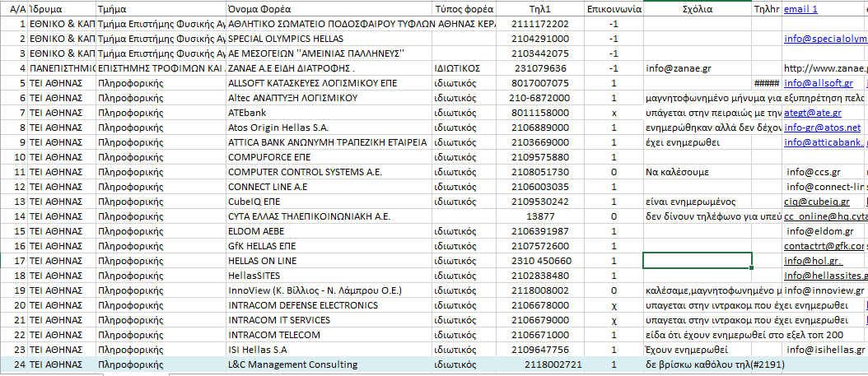The width and height of the screenshot is (868, 376).
Task: Select cell 'Atos Origin Hellas S.A.'
Action: coord(329,128)
